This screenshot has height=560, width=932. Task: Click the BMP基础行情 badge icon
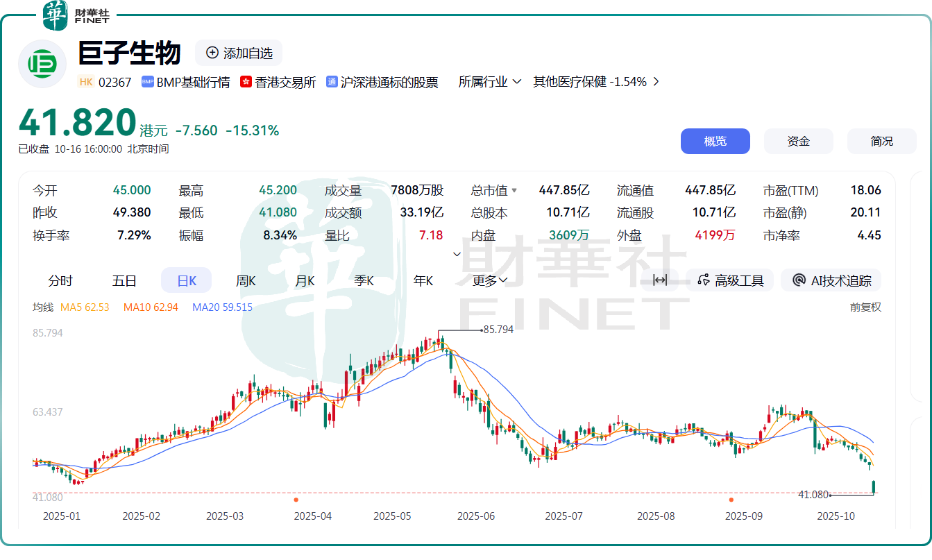147,82
